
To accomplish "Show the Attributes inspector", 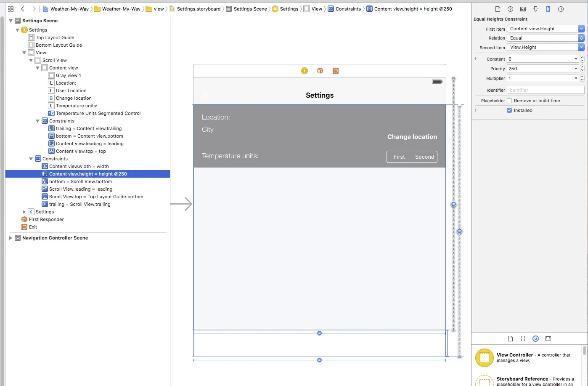I will (535, 9).
